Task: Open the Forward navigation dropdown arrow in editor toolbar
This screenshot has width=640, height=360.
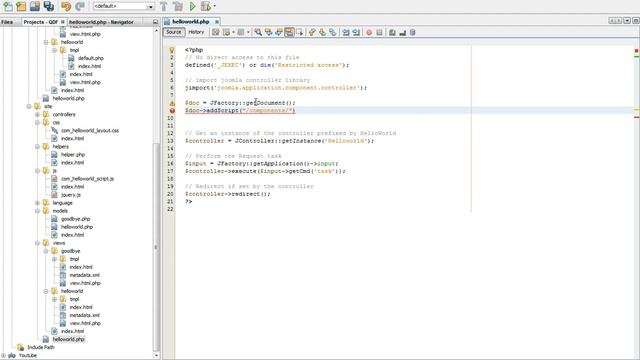Action: coord(248,32)
